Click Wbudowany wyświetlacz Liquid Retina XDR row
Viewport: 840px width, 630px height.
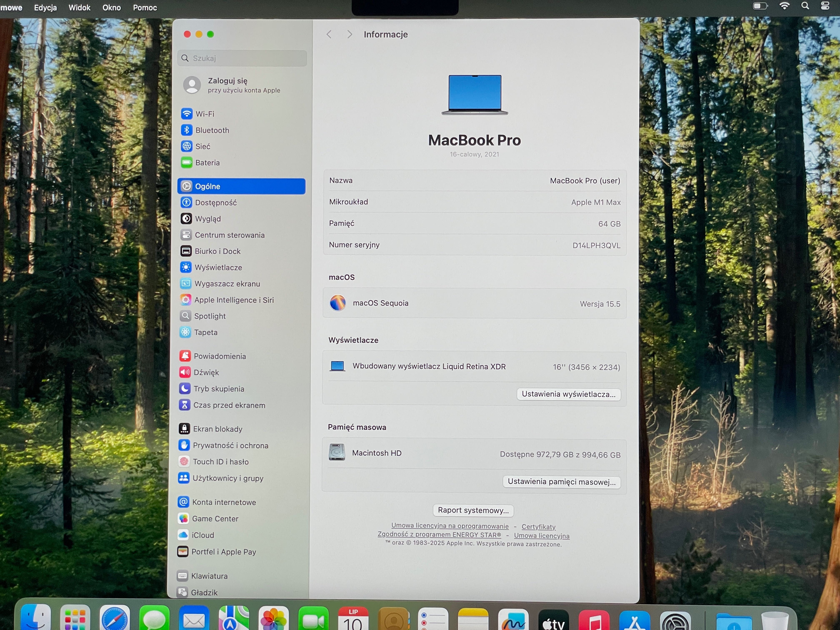point(475,367)
